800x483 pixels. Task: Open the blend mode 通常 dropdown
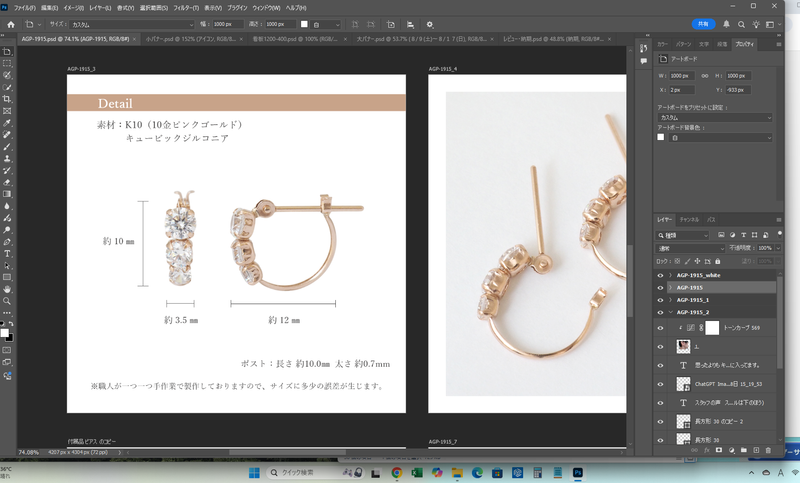click(x=690, y=248)
